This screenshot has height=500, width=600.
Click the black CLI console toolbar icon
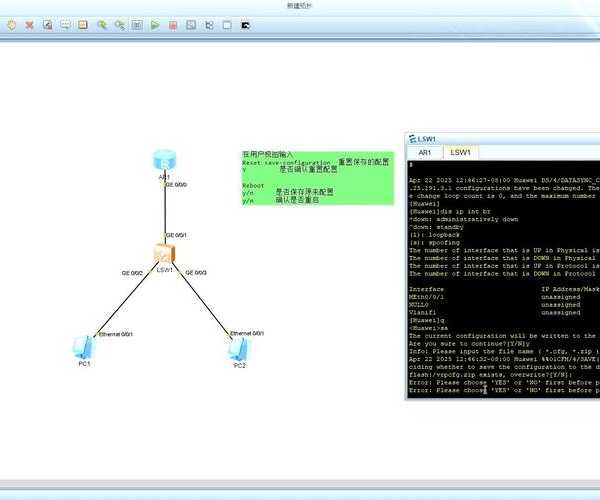(245, 24)
